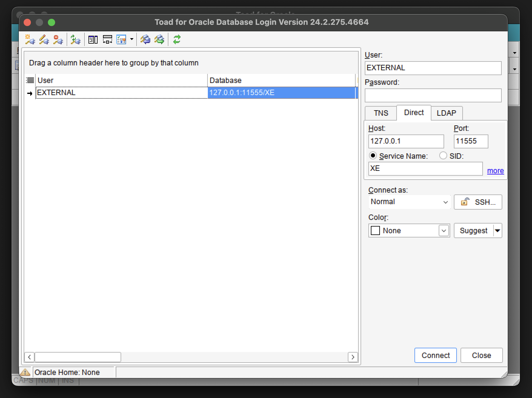Click the import connections icon with blue arrow
This screenshot has height=398, width=532.
(x=145, y=40)
